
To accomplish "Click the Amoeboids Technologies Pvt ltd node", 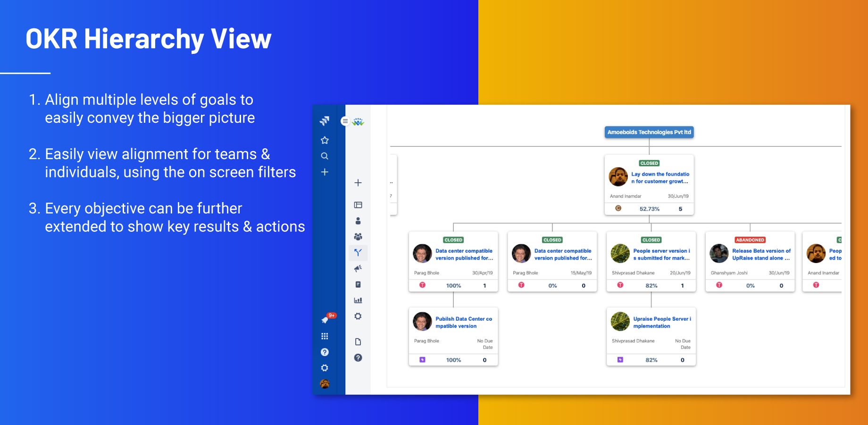I will click(649, 132).
